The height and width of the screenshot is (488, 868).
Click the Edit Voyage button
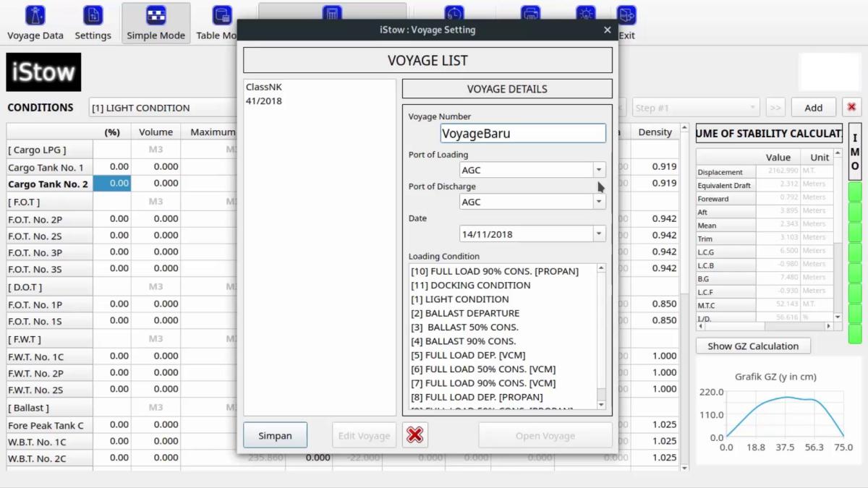[x=364, y=435]
